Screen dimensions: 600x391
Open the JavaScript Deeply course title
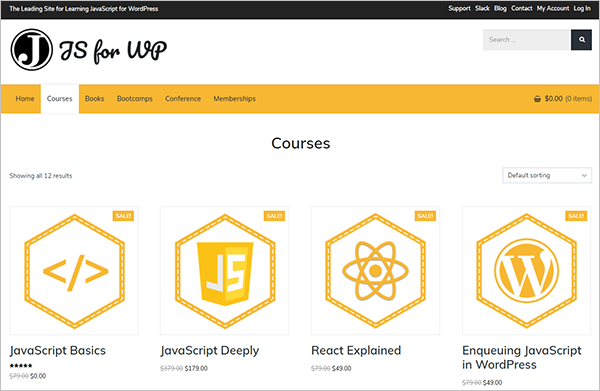point(210,350)
